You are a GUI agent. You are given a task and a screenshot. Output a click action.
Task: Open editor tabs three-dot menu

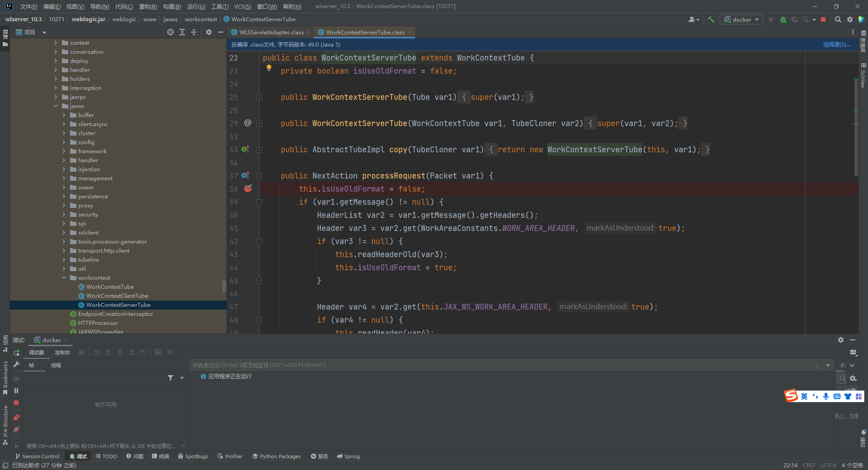coord(853,32)
